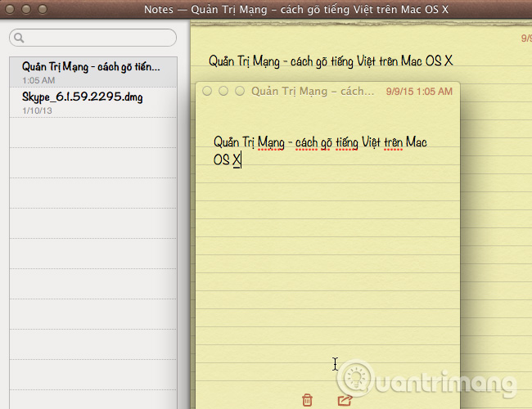This screenshot has height=409, width=532.
Task: Click the Notes main window title bar text
Action: 295,10
